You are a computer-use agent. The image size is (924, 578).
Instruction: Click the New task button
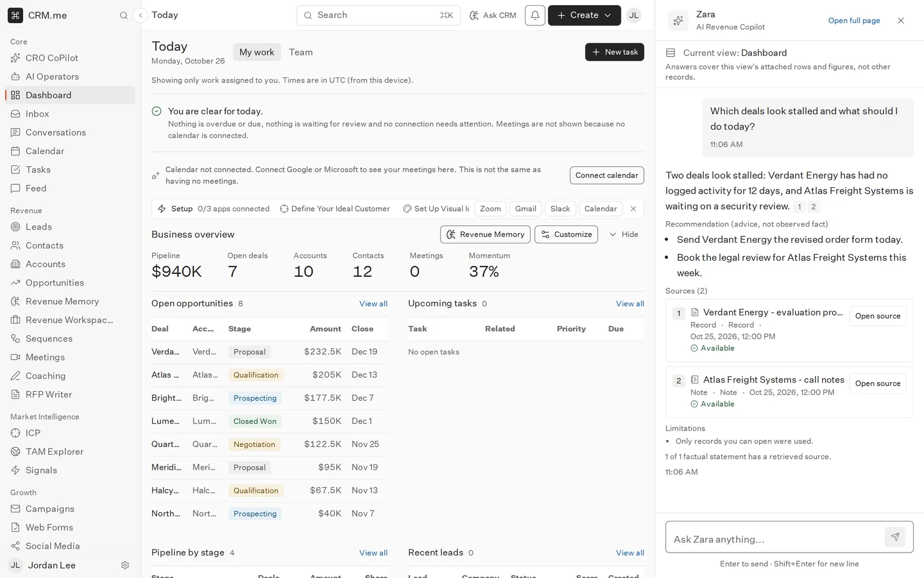(614, 52)
